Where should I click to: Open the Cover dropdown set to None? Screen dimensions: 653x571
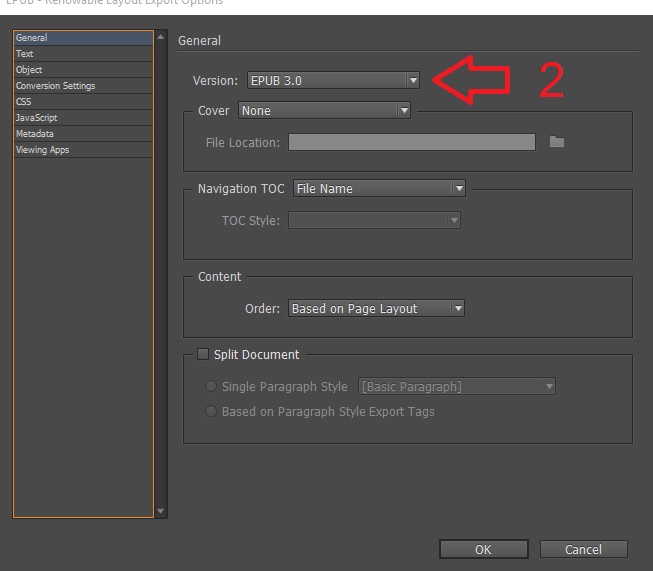click(324, 110)
